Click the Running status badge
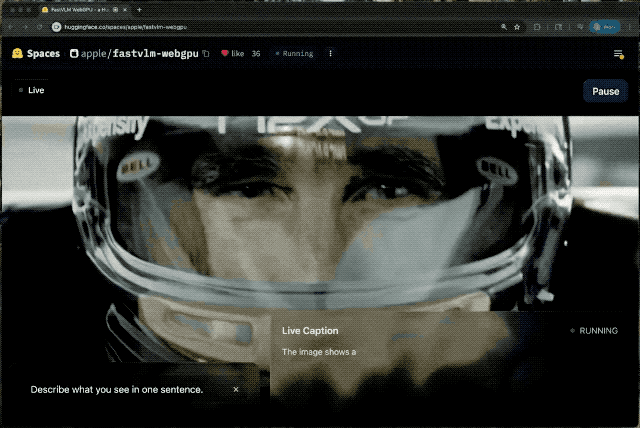Image resolution: width=640 pixels, height=428 pixels. (295, 53)
